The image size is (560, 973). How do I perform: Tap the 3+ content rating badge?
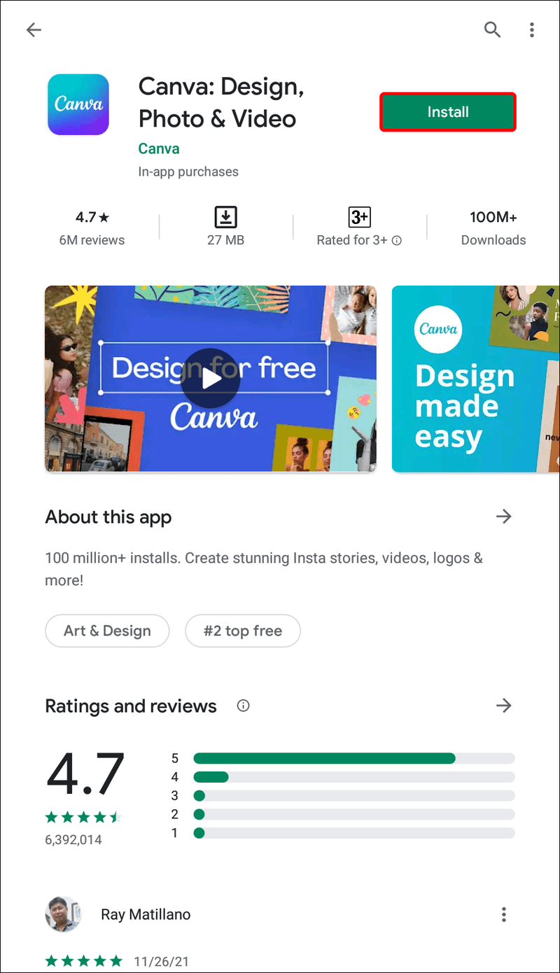pyautogui.click(x=359, y=218)
